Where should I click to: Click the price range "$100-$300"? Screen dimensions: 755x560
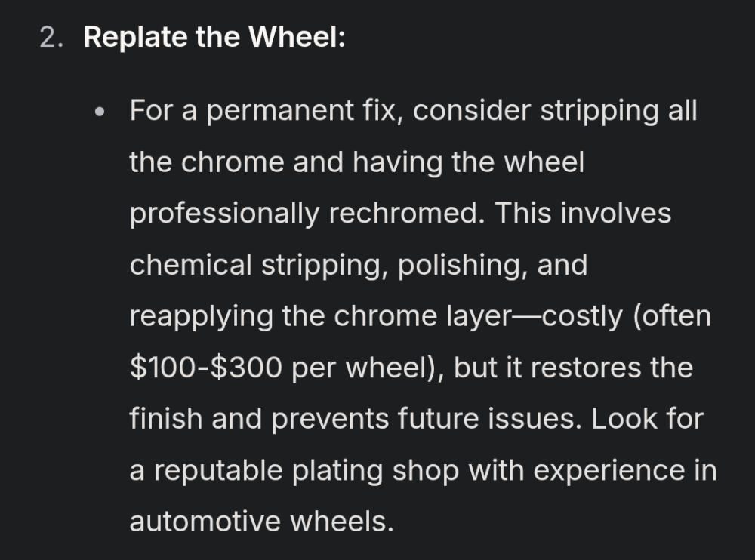click(x=206, y=368)
